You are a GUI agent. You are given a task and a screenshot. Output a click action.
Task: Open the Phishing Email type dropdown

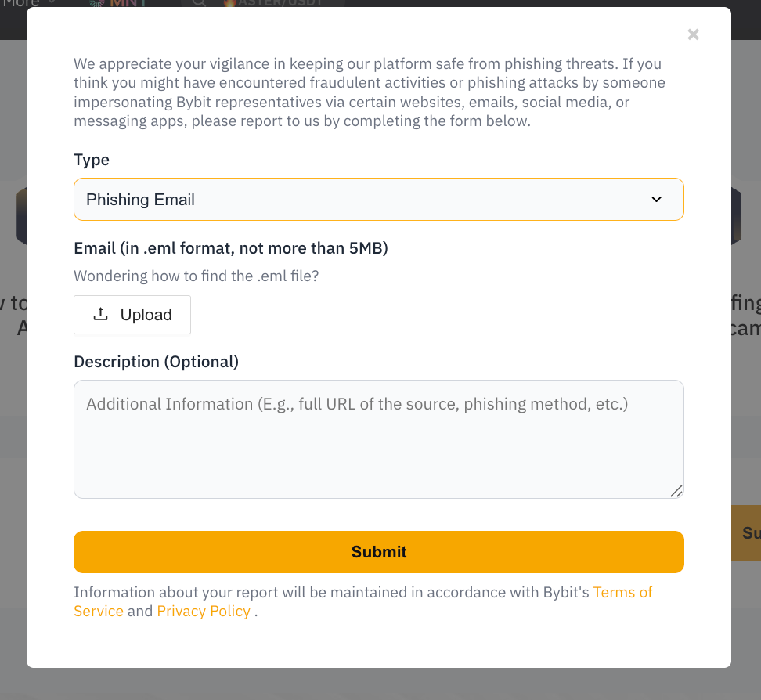378,200
